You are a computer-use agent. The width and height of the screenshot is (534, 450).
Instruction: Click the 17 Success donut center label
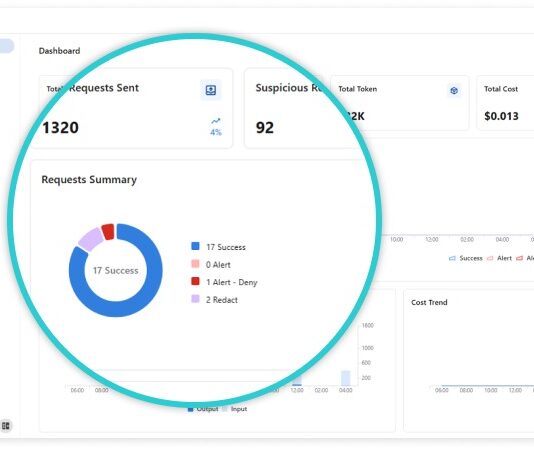coord(116,270)
